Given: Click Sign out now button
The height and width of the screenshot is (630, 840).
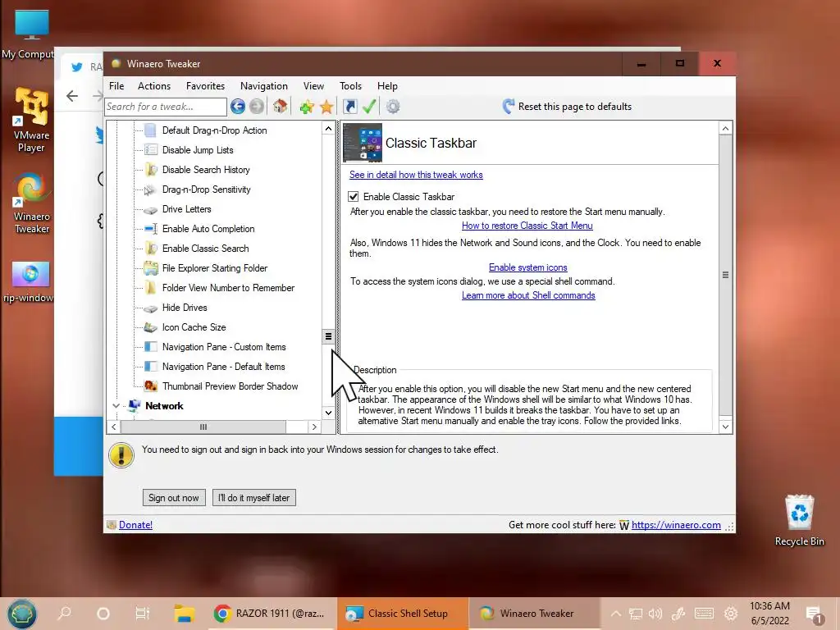Looking at the screenshot, I should tap(174, 498).
